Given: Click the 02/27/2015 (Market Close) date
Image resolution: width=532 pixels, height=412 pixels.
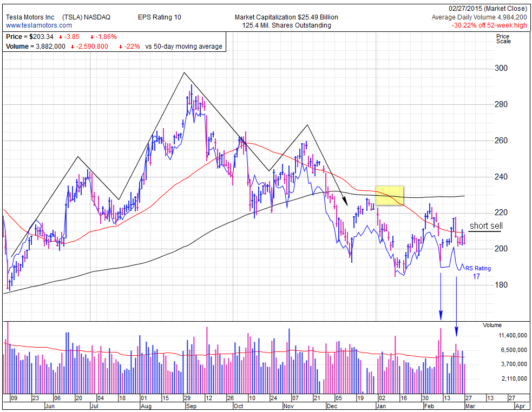Looking at the screenshot, I should point(488,9).
